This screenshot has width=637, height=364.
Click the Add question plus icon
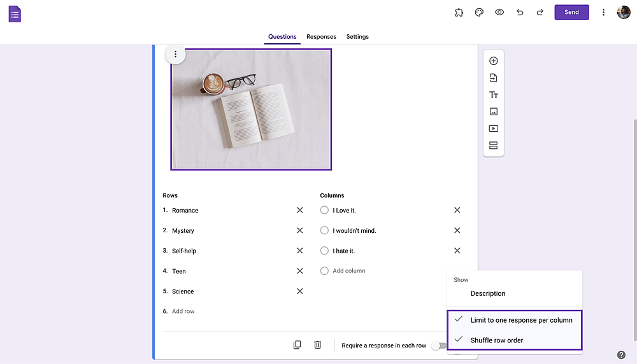493,61
